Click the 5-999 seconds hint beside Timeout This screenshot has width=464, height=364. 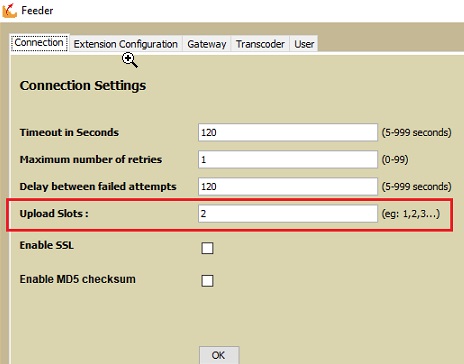pos(416,133)
